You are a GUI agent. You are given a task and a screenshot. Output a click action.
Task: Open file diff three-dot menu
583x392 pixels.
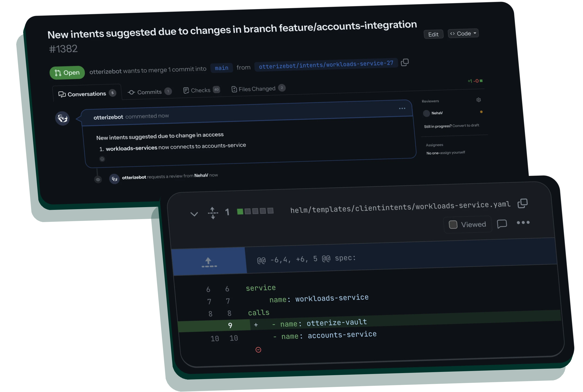[523, 223]
